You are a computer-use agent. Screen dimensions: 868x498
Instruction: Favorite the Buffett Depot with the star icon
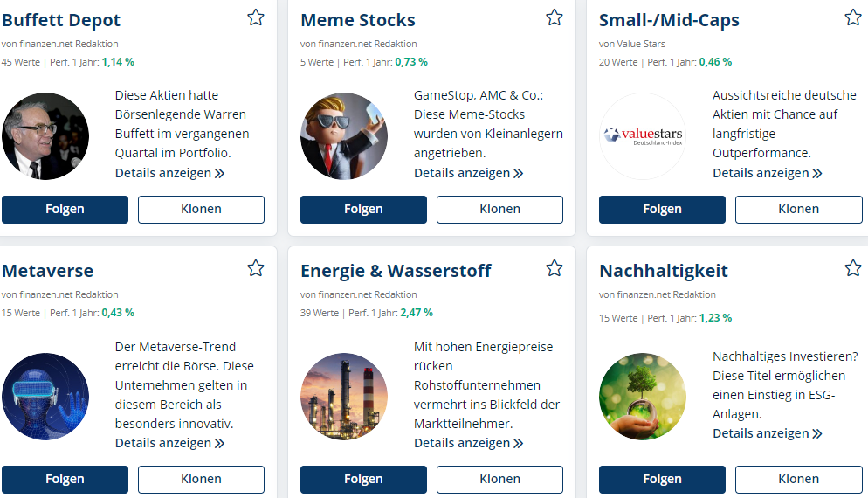pyautogui.click(x=256, y=17)
